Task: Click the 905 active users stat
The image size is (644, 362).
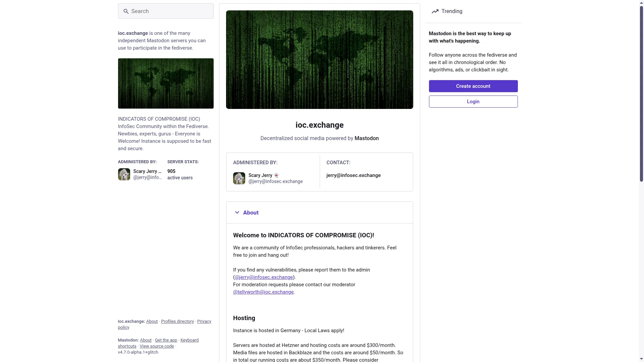Action: pos(180,174)
